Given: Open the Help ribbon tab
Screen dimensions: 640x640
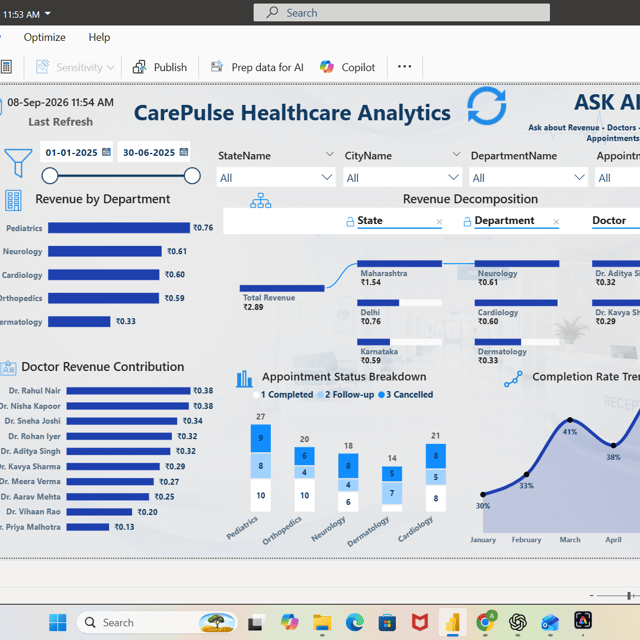Looking at the screenshot, I should coord(99,37).
